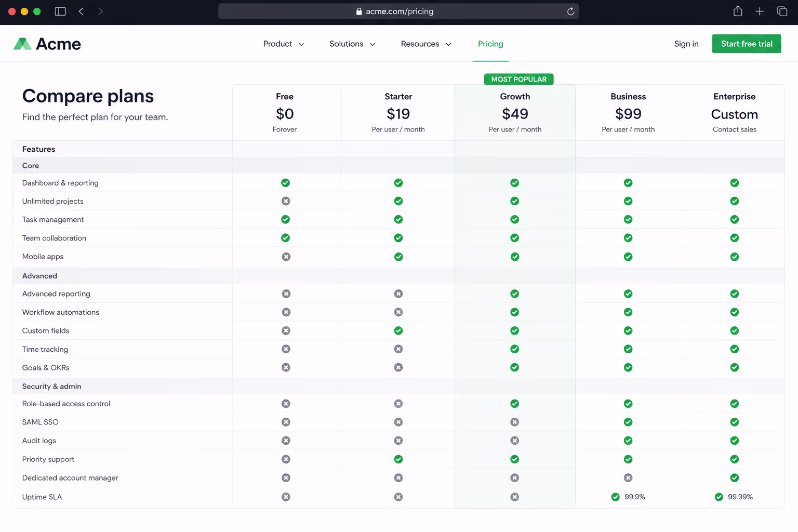Expand the Solutions menu chevron
The height and width of the screenshot is (532, 798).
coord(373,44)
